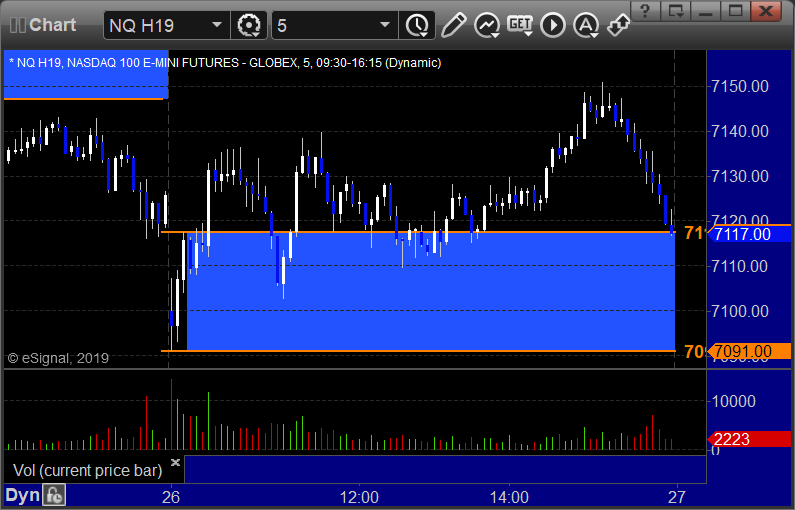Expand the NQ H19 symbol dropdown arrow
The width and height of the screenshot is (795, 510).
pyautogui.click(x=216, y=25)
